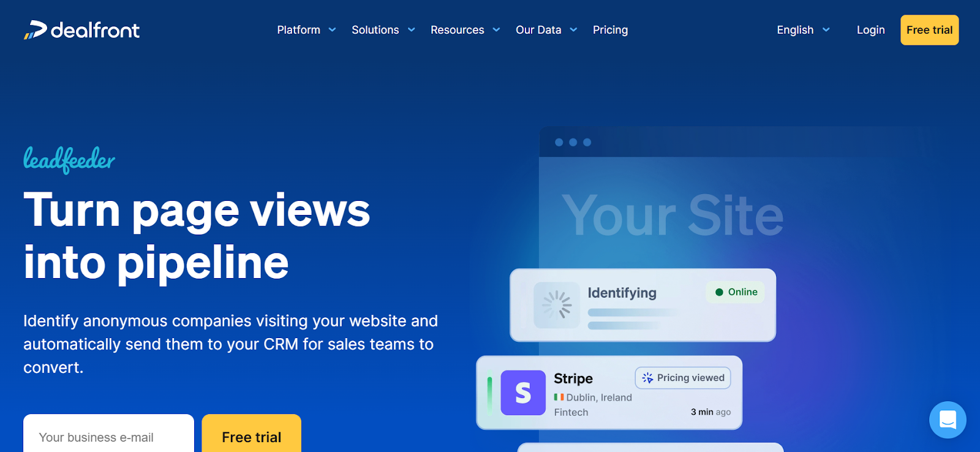980x452 pixels.
Task: Click the Leadfeeder script logo
Action: (69, 160)
